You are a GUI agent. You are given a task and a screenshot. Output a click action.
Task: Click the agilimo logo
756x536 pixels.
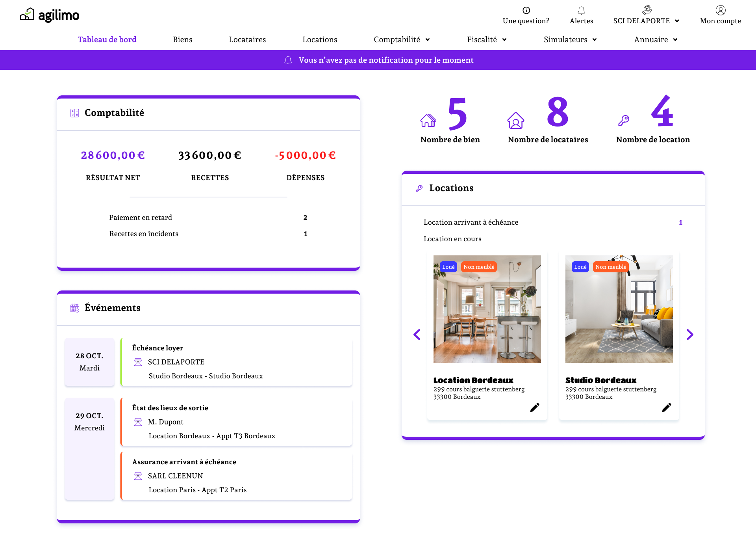point(50,15)
